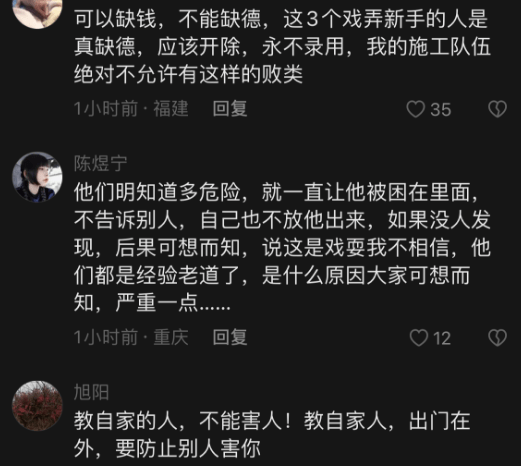521x466 pixels.
Task: Tap the like count 35
Action: (441, 110)
